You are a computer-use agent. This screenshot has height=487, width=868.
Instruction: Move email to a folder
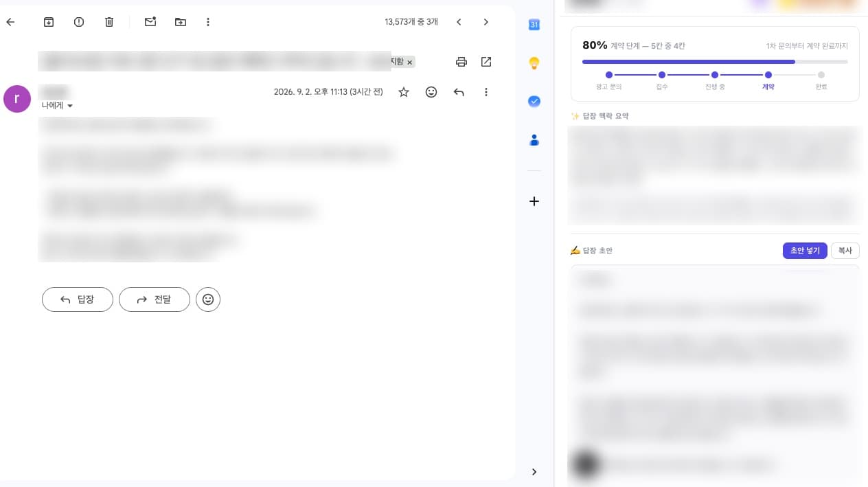181,22
